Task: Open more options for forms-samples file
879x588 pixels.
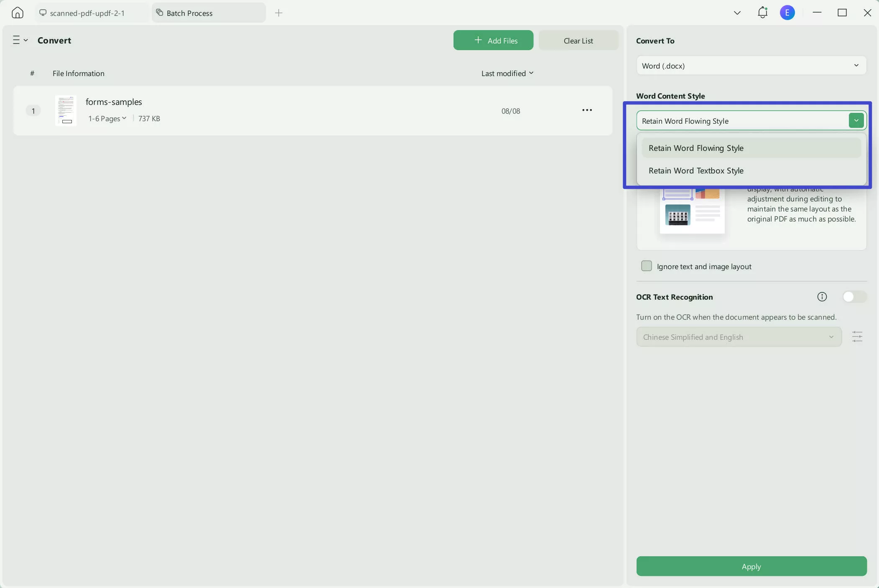Action: coord(587,110)
